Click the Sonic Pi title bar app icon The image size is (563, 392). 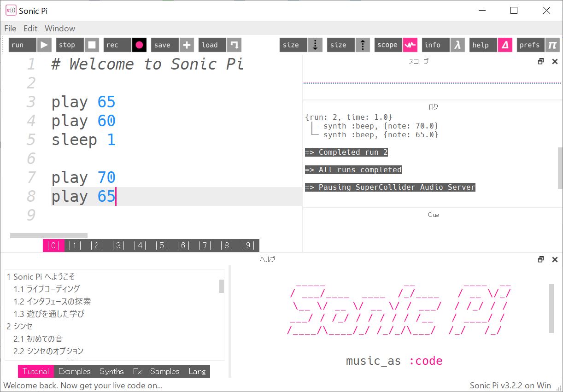pos(11,10)
